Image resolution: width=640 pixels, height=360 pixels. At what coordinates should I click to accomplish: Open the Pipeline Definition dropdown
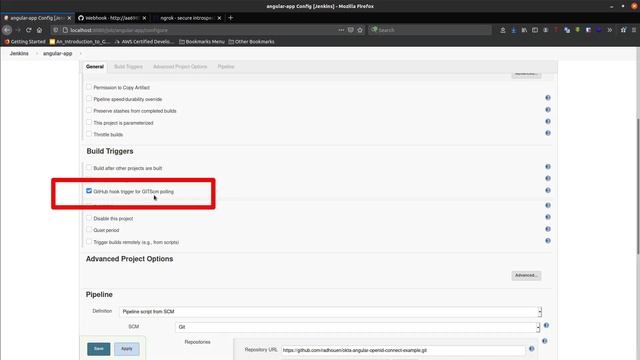click(331, 311)
